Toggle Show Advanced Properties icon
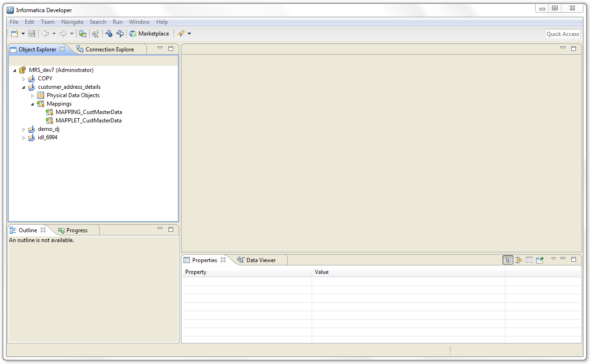 (518, 260)
